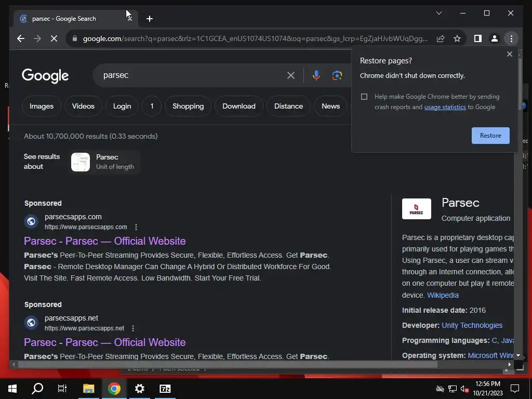Open options for the parsecsapps.net ad
This screenshot has height=399, width=532.
[133, 328]
